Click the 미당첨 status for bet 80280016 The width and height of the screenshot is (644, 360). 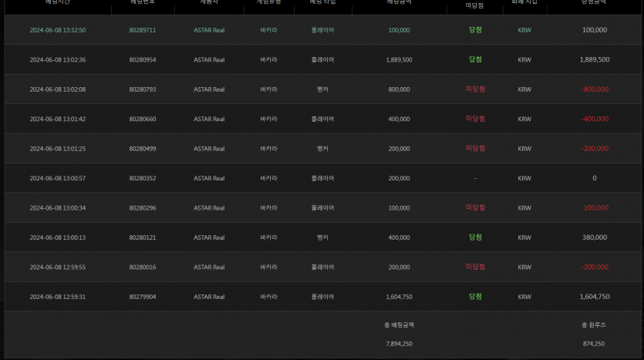[x=475, y=267]
